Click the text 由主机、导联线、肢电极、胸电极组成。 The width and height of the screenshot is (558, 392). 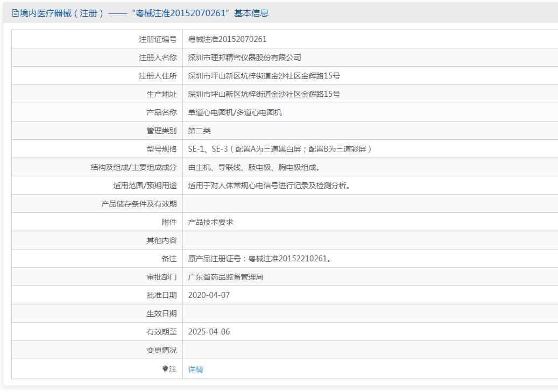254,167
